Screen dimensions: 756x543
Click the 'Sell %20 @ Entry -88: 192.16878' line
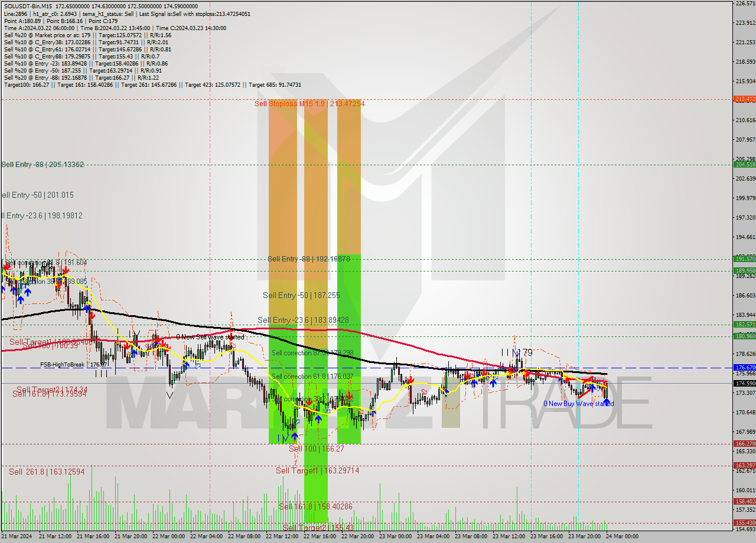click(81, 77)
